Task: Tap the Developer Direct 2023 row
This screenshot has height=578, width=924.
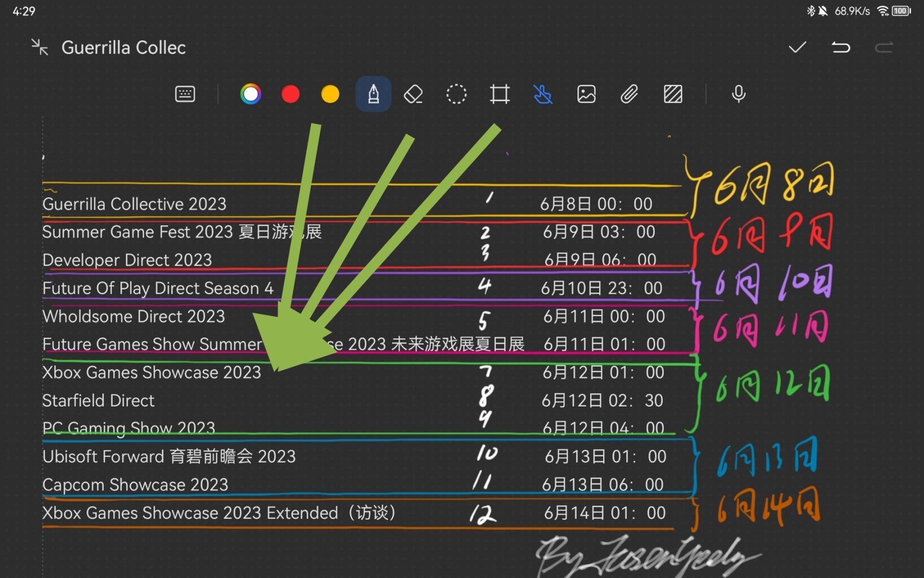Action: 127,260
